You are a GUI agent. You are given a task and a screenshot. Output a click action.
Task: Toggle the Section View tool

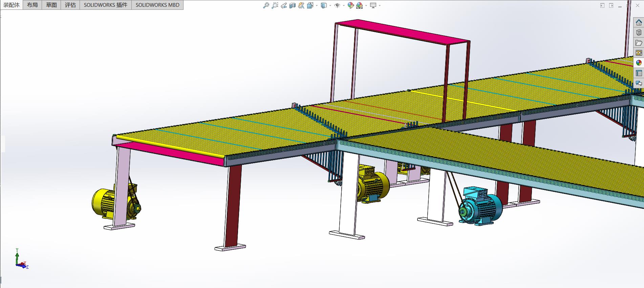coord(293,5)
